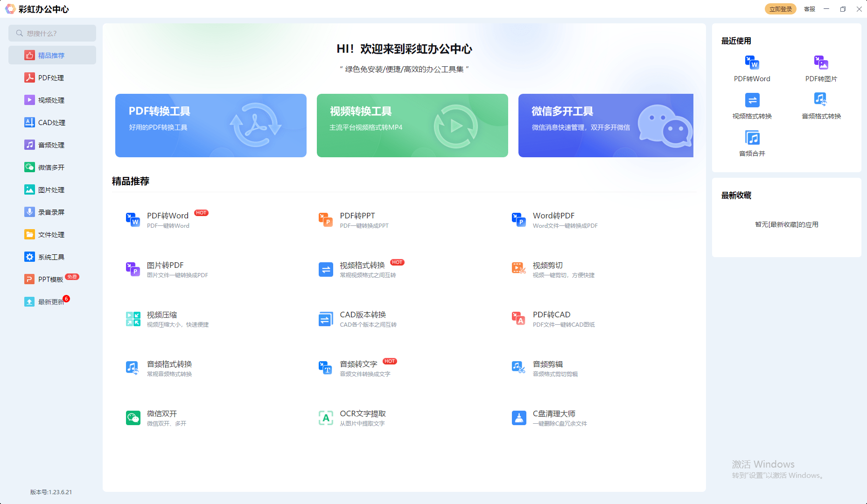Open 文件处理 sidebar category
867x504 pixels.
(x=52, y=234)
